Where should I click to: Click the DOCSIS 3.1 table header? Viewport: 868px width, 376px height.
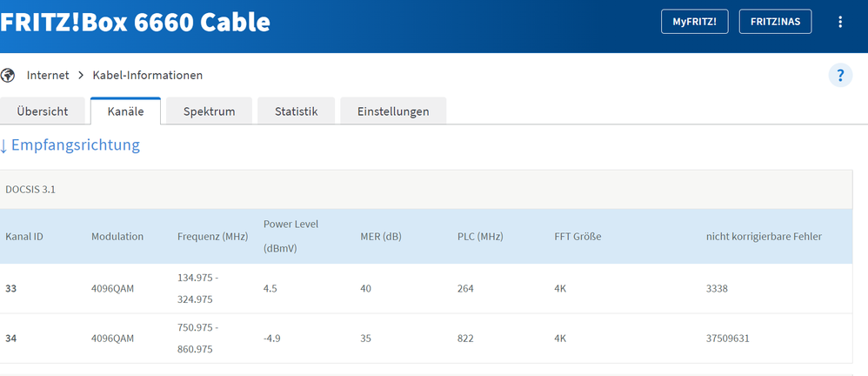(32, 189)
